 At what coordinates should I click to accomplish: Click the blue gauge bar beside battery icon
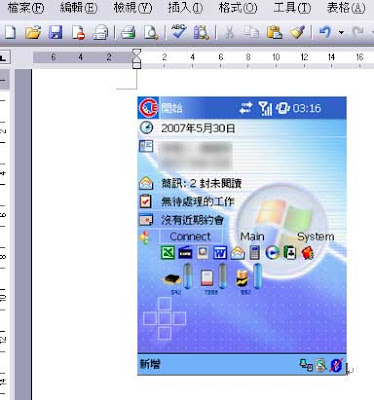257,276
